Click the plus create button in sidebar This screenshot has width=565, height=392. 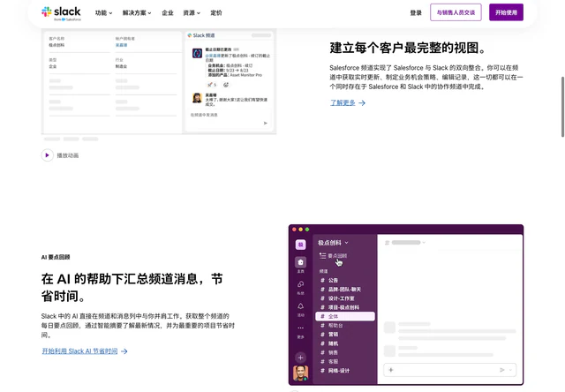coord(300,358)
